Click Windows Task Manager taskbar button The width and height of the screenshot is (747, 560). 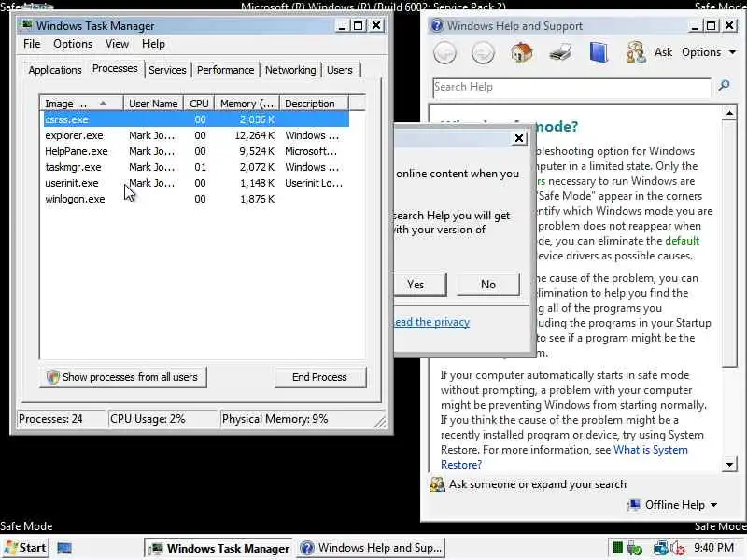(219, 548)
